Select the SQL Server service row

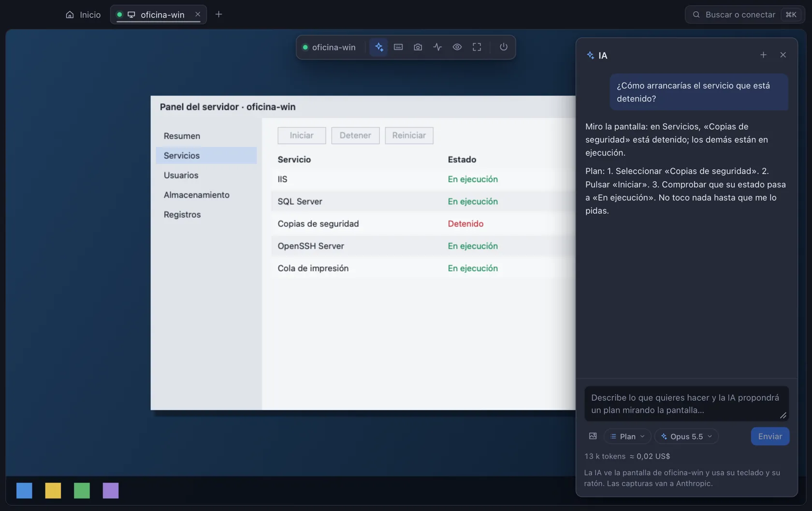pyautogui.click(x=423, y=202)
